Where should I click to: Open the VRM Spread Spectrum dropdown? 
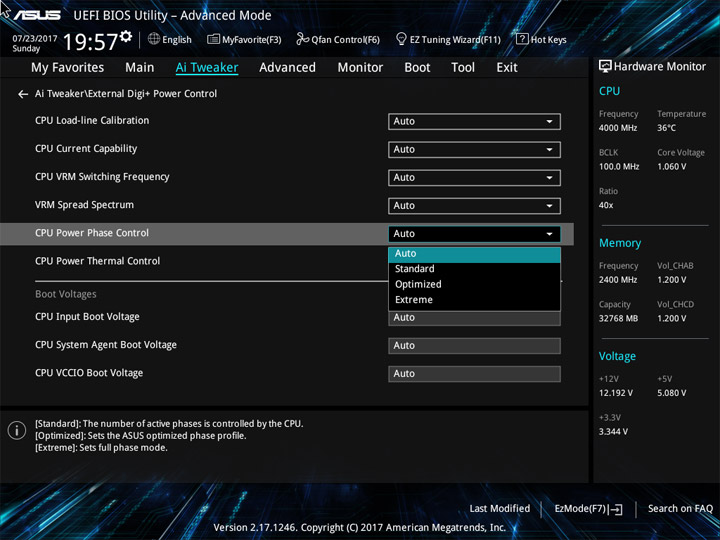click(x=474, y=205)
